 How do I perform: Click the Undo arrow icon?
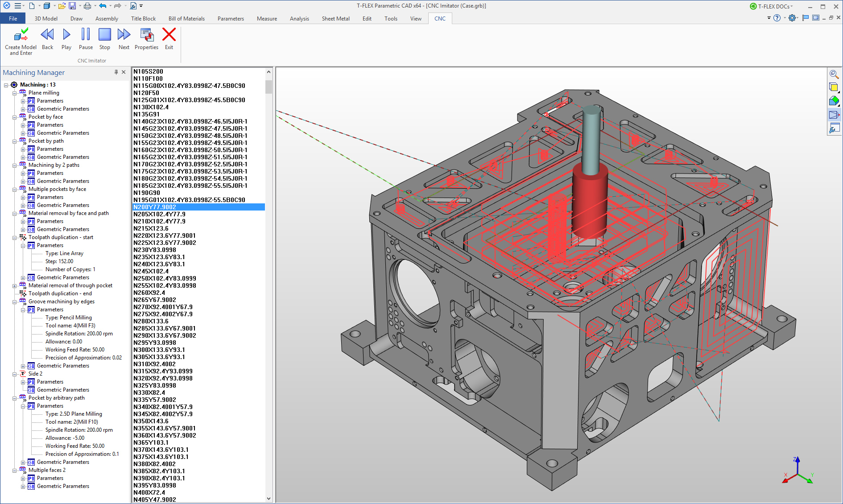(103, 6)
